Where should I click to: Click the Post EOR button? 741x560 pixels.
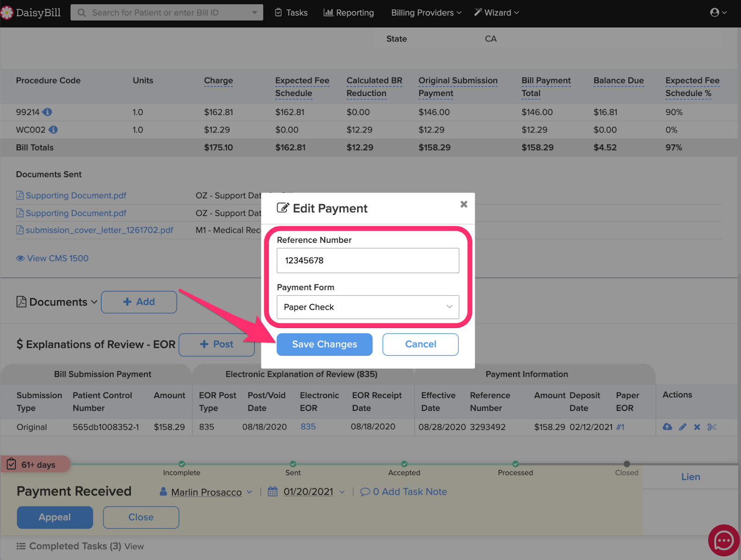216,345
